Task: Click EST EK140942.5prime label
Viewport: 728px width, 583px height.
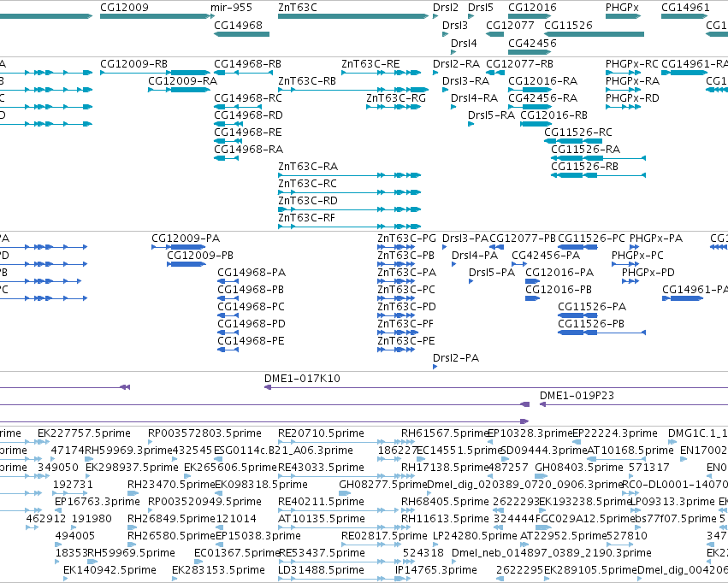Action: coord(109,570)
